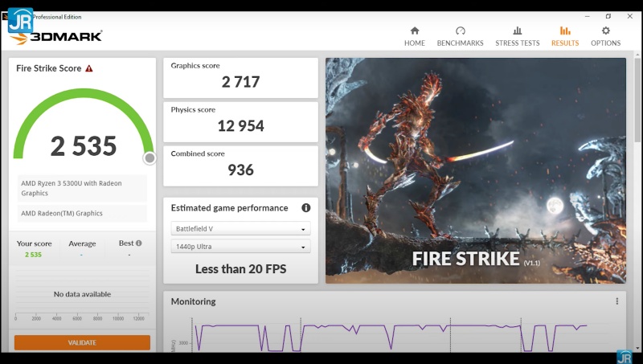Click the vertical scrollbar thumb
Viewport: 643px width, 364px height.
[637, 100]
